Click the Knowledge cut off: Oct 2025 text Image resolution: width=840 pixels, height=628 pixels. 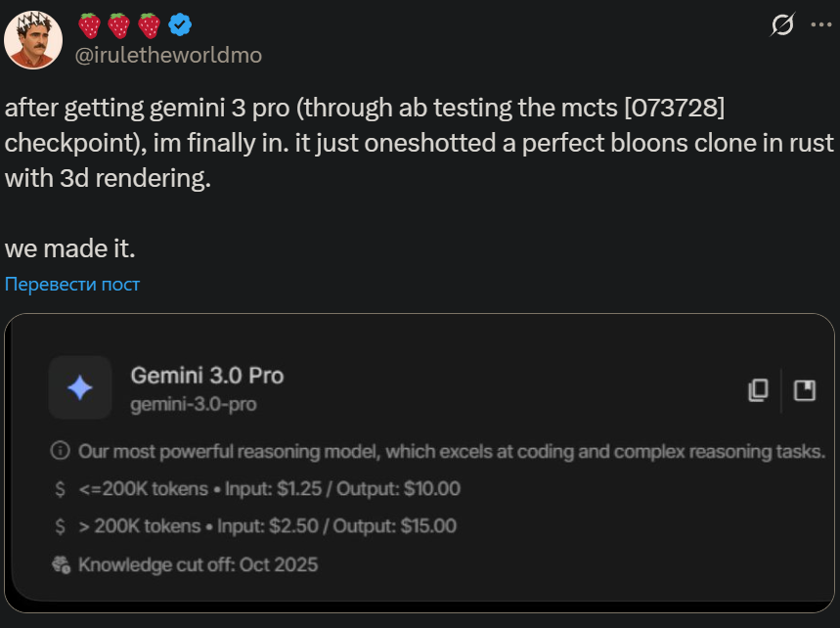click(198, 564)
